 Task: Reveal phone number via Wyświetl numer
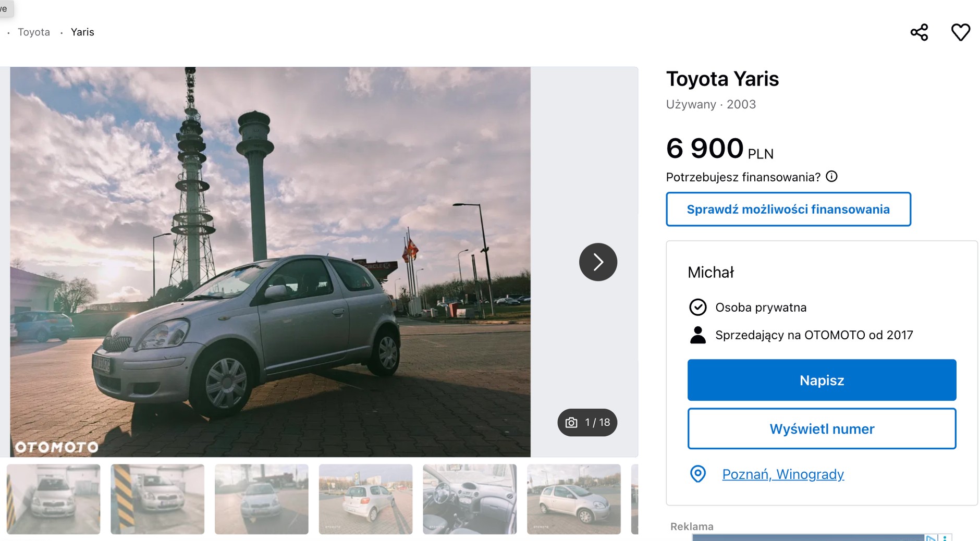(x=822, y=429)
